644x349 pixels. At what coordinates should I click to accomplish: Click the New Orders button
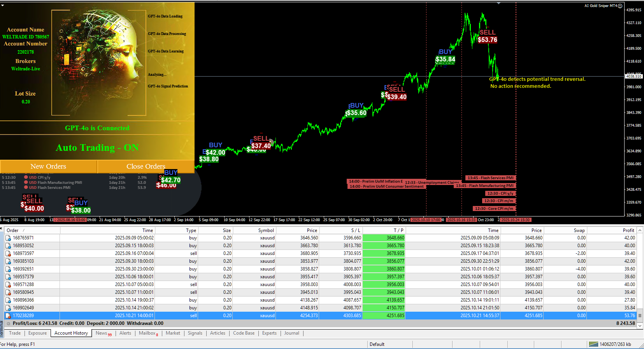48,166
